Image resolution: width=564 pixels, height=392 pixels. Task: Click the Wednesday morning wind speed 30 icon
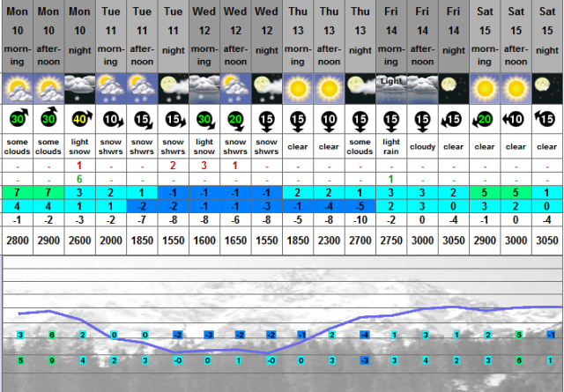point(206,120)
